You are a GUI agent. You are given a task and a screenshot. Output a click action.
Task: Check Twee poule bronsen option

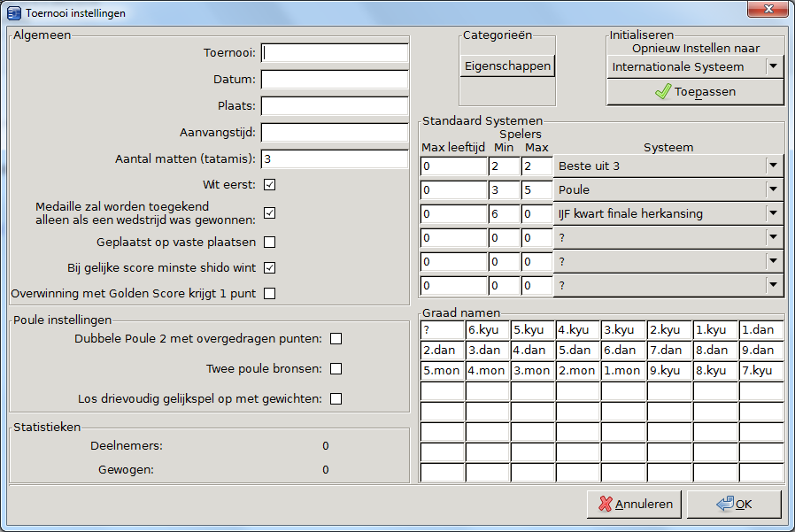tap(336, 368)
